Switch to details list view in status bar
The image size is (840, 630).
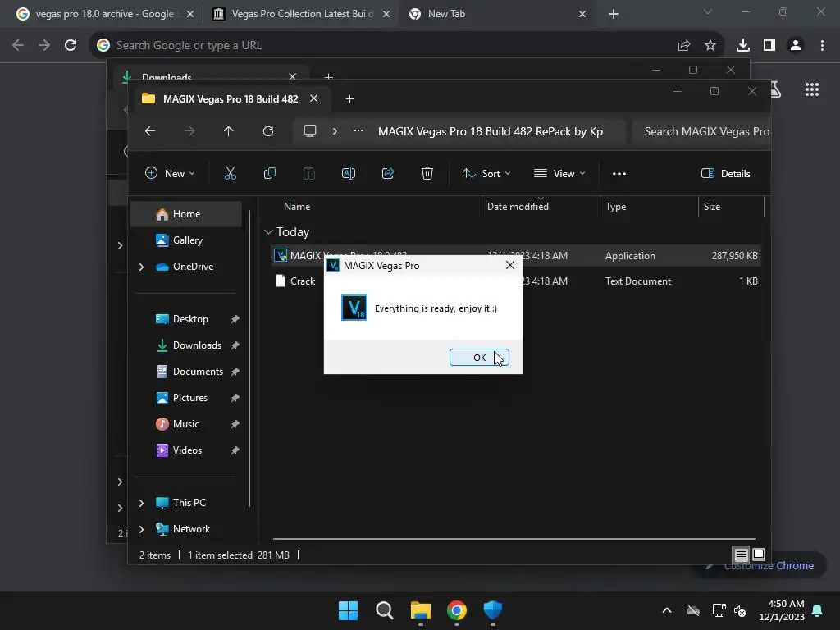click(x=741, y=555)
